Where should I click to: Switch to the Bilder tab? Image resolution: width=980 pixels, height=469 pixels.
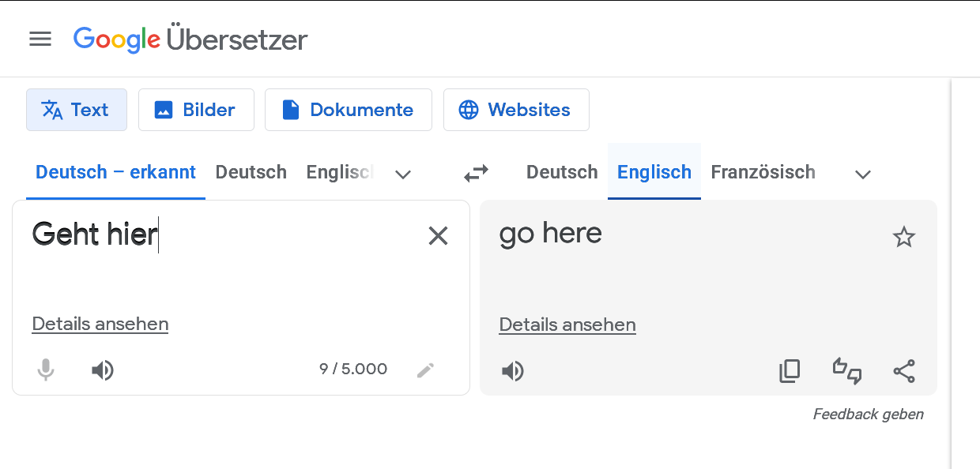click(196, 110)
